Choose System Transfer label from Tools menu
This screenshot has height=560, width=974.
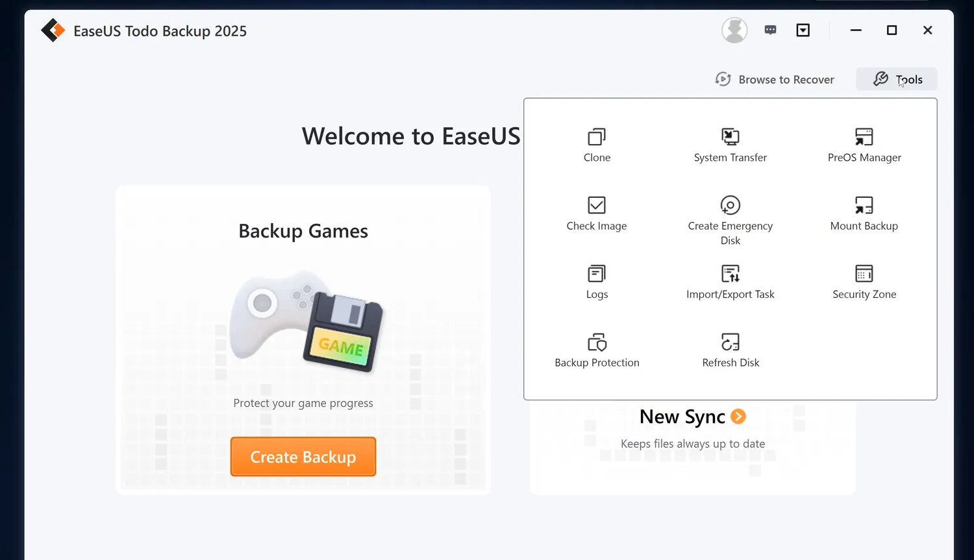(730, 158)
